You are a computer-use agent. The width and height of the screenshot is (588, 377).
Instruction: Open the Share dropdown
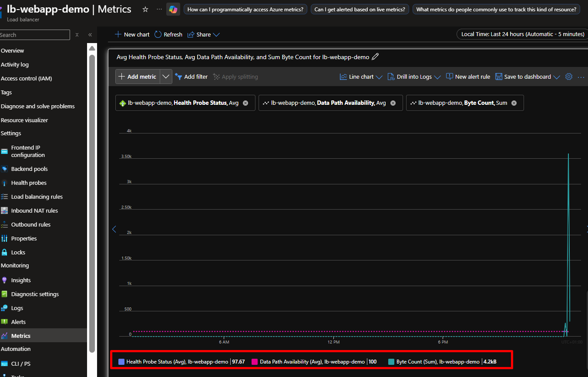[x=204, y=34]
